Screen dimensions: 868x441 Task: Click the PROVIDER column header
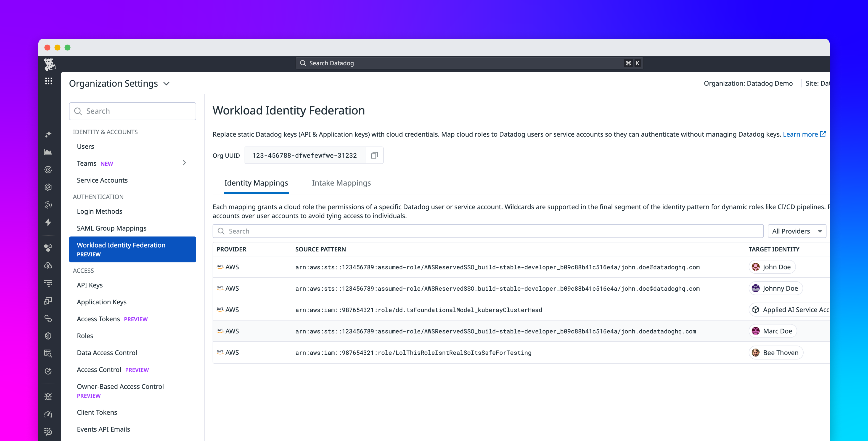point(231,249)
